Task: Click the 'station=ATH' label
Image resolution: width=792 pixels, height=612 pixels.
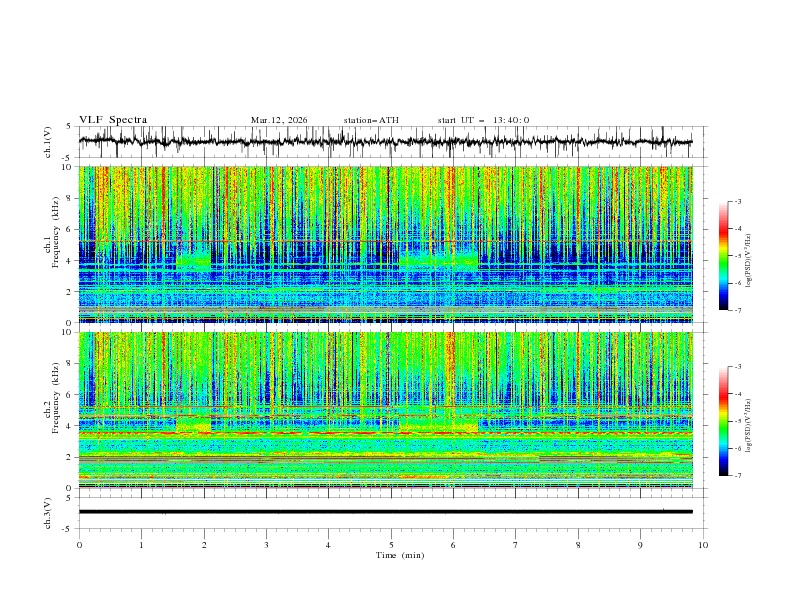Action: 371,120
